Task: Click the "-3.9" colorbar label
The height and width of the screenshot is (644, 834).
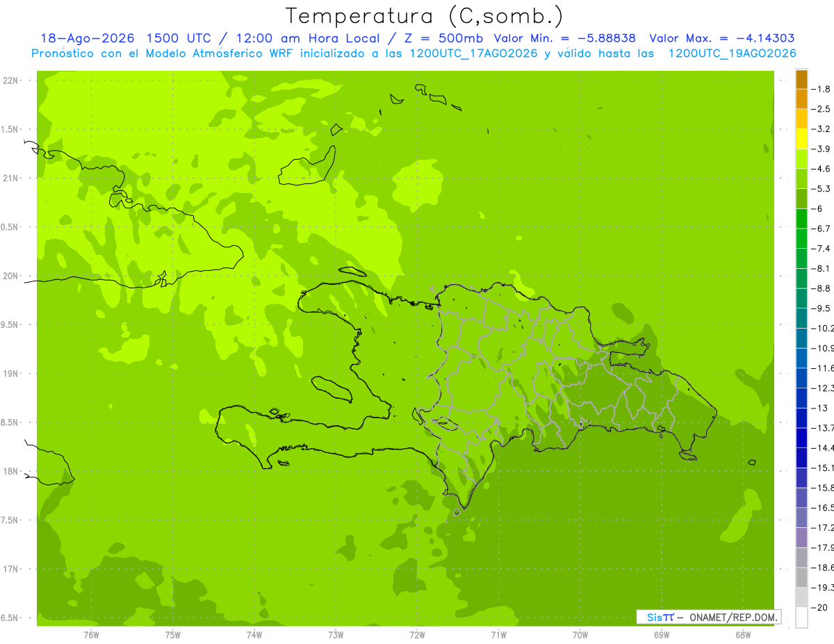Action: pos(822,149)
